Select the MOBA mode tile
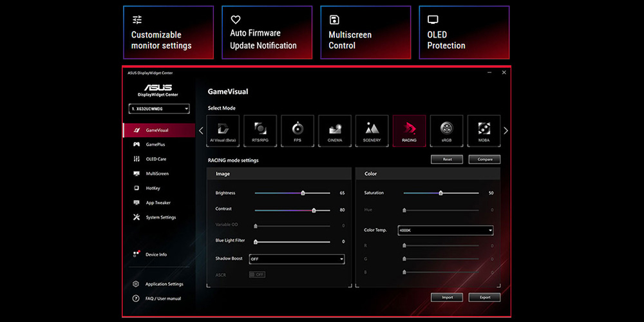This screenshot has width=644, height=322. point(484,131)
